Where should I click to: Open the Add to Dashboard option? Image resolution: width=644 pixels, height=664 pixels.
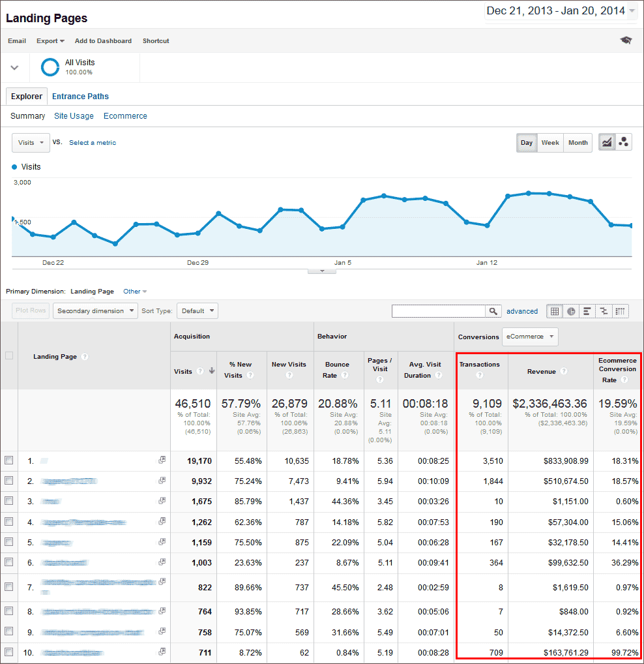coord(102,40)
